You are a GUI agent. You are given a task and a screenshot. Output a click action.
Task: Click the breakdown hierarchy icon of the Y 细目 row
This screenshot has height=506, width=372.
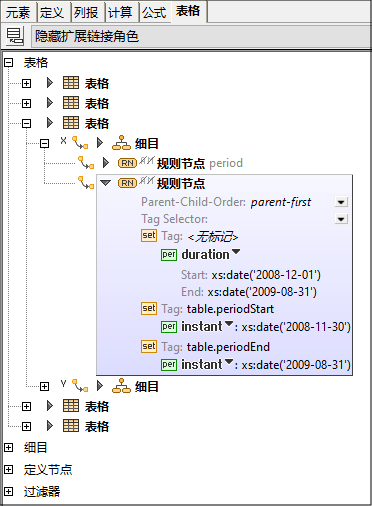point(121,386)
